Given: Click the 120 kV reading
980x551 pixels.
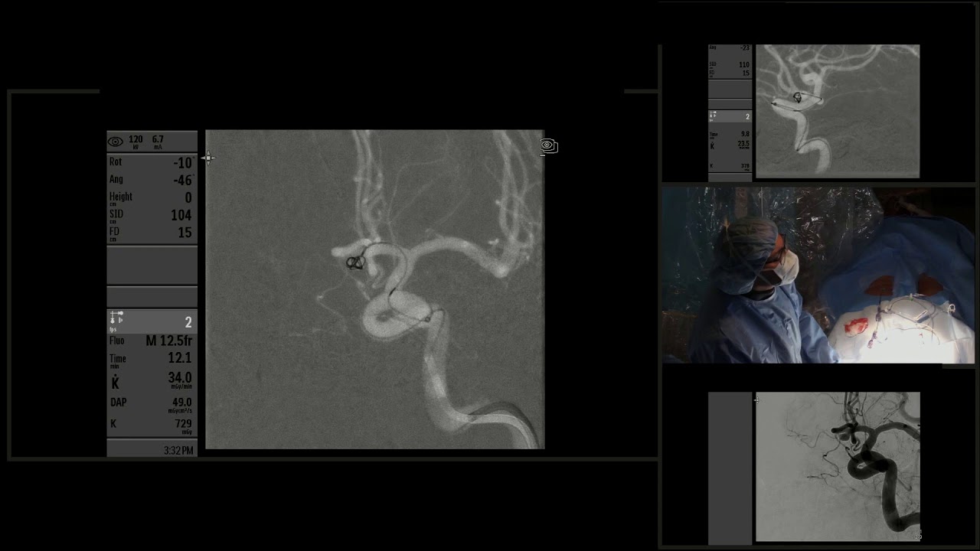Looking at the screenshot, I should point(136,140).
